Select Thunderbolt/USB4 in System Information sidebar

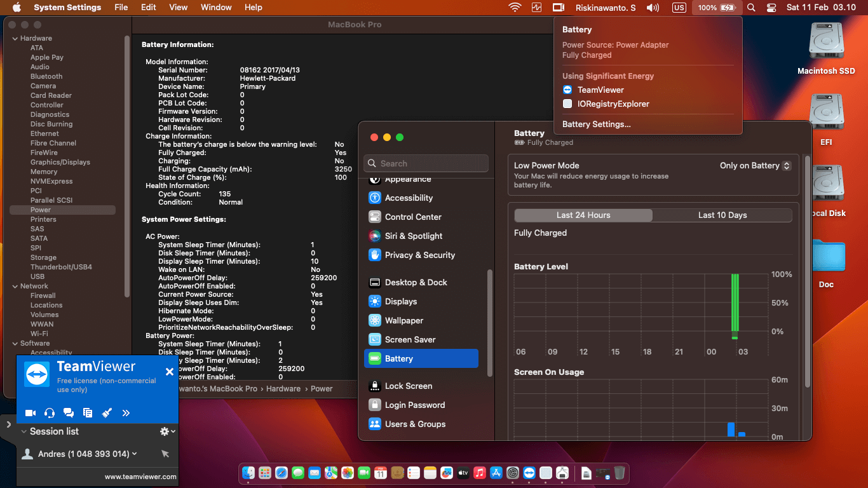pyautogui.click(x=61, y=267)
